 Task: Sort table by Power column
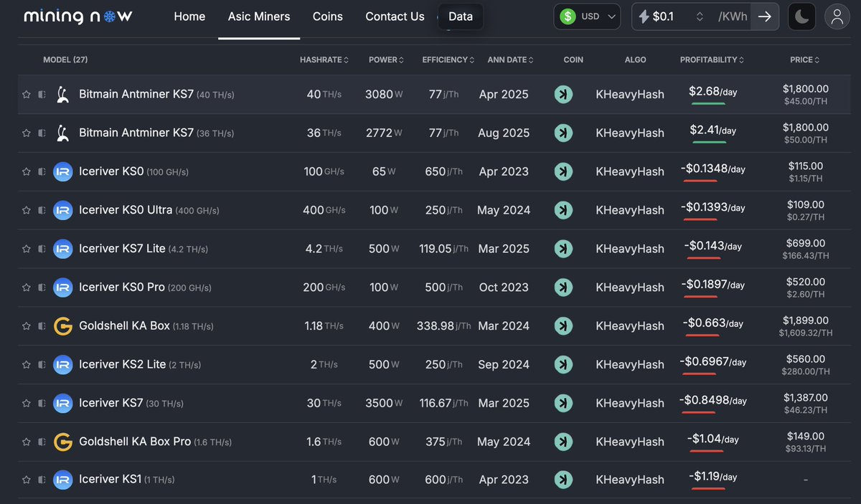[386, 60]
